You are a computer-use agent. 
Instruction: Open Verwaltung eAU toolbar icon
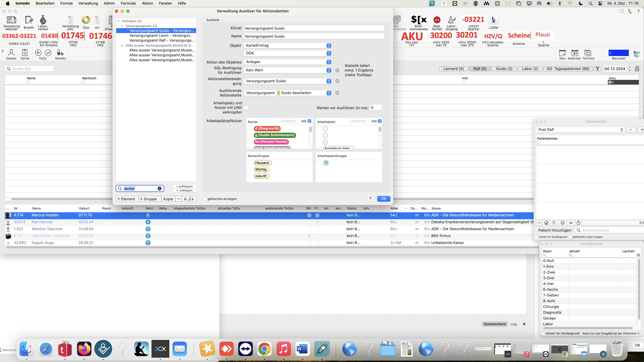(70, 20)
